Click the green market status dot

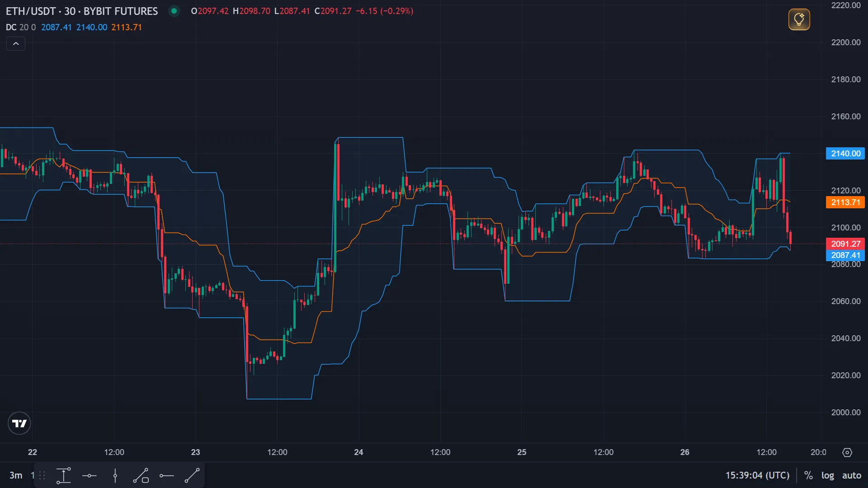pos(174,11)
